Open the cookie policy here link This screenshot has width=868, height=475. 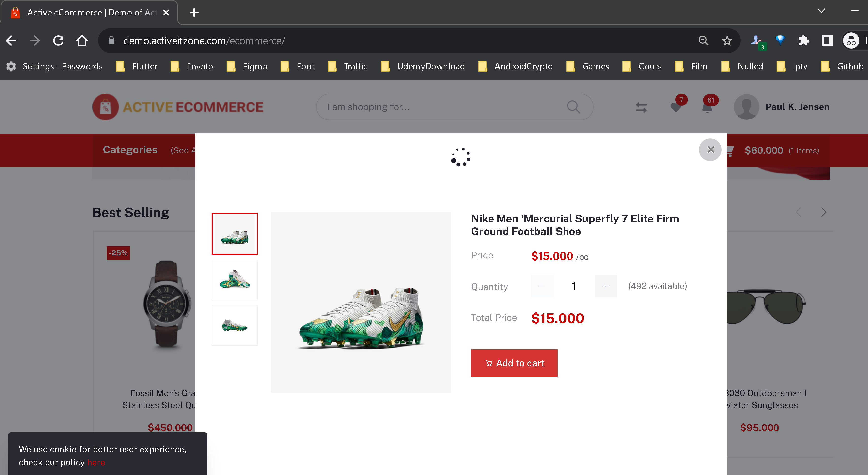coord(96,462)
